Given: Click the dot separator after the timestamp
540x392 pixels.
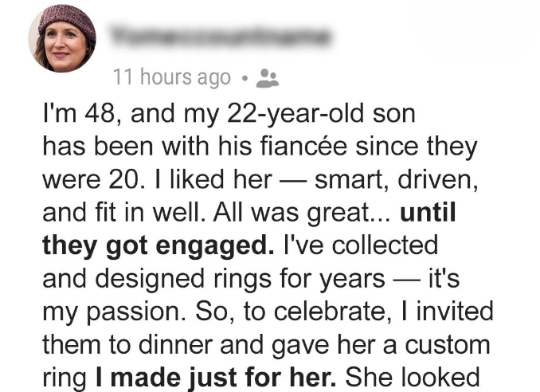Looking at the screenshot, I should [245, 79].
